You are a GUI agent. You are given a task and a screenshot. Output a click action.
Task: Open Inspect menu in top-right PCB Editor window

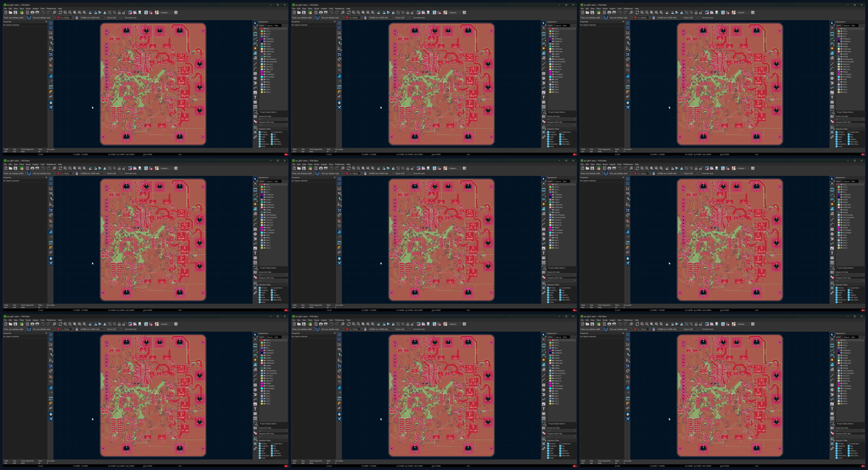point(612,9)
